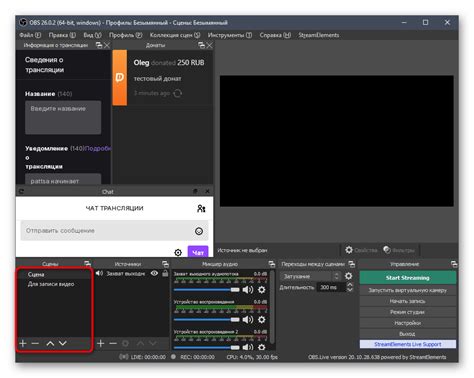The width and height of the screenshot is (474, 378).
Task: Replay Oleg's donation alert
Action: (x=178, y=93)
